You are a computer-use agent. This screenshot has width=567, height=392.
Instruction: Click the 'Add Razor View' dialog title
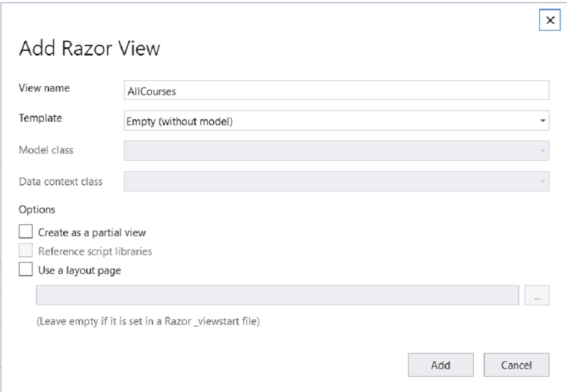89,48
